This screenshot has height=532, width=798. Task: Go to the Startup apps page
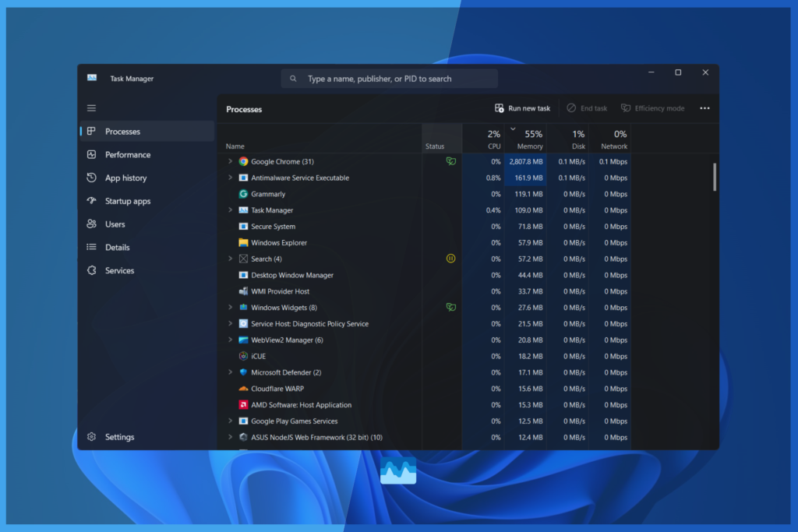(x=147, y=201)
